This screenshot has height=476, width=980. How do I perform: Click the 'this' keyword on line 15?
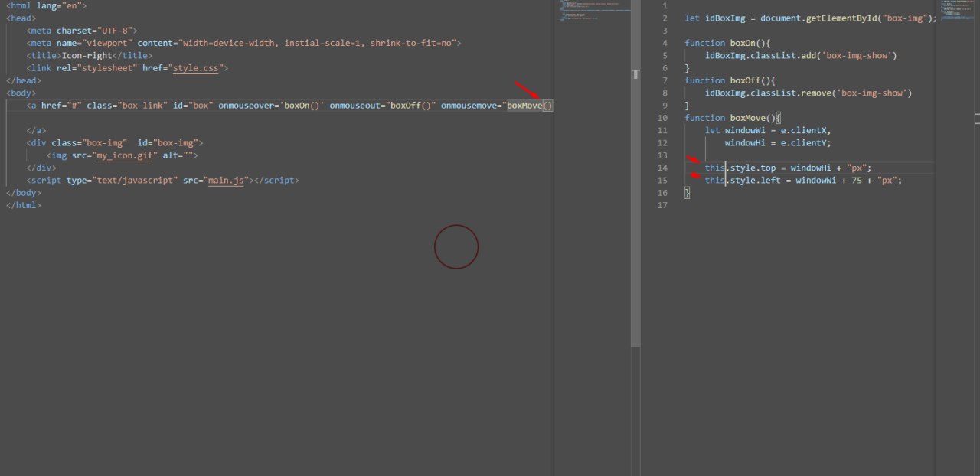(715, 181)
